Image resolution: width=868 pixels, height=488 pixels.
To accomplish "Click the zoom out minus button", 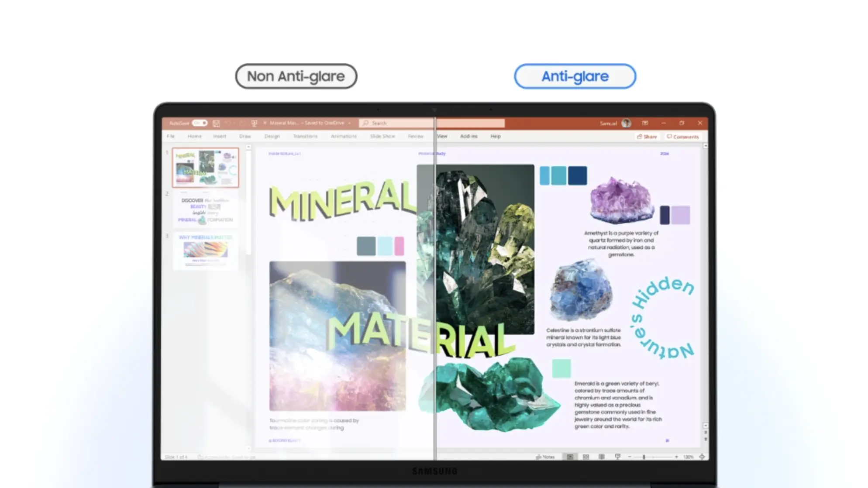I will coord(630,457).
